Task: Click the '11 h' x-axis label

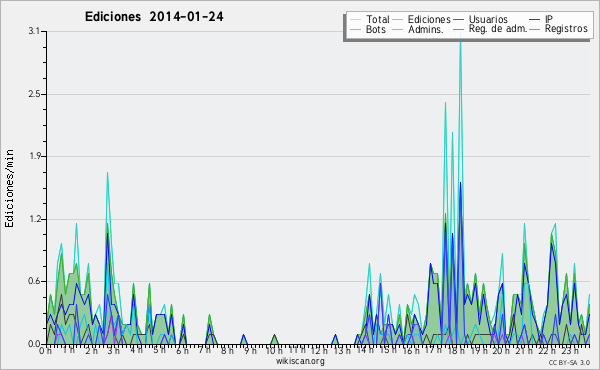Action: [x=297, y=351]
